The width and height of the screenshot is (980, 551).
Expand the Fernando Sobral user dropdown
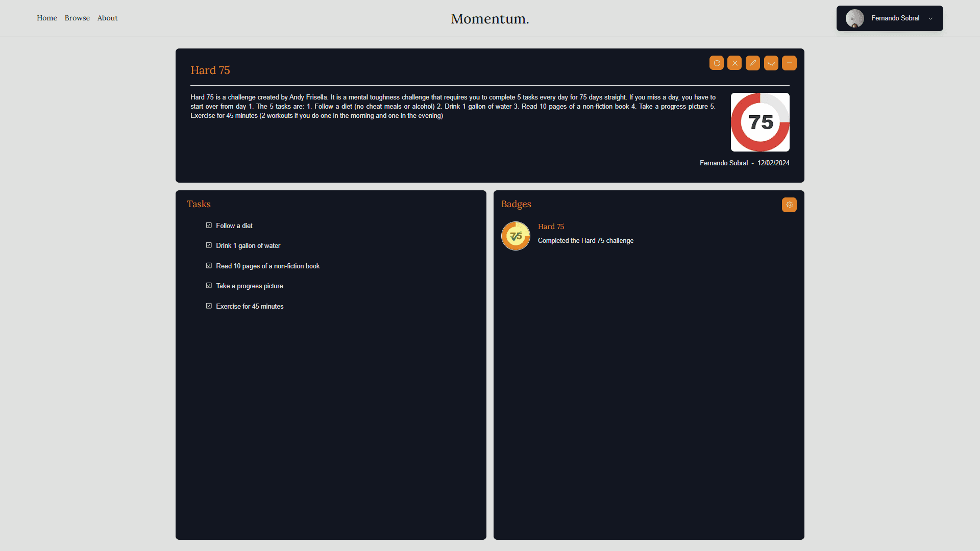pos(930,18)
